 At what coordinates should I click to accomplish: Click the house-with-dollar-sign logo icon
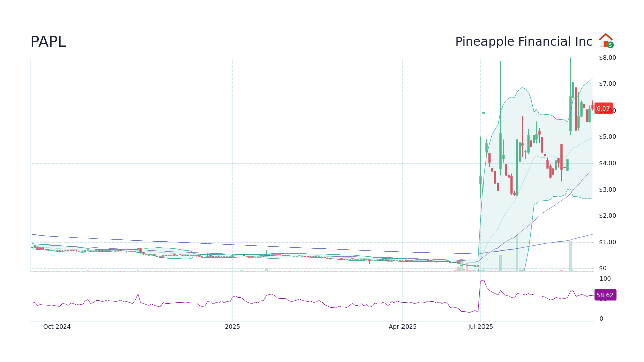[x=606, y=40]
